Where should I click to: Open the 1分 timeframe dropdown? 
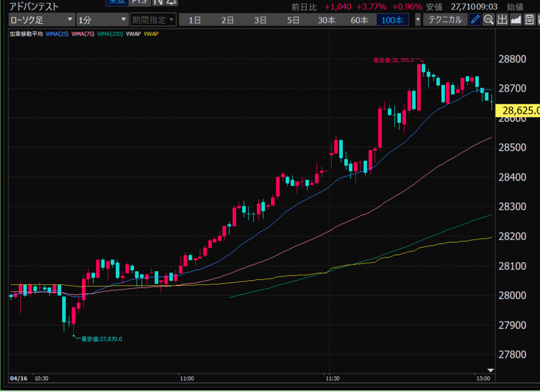point(102,20)
